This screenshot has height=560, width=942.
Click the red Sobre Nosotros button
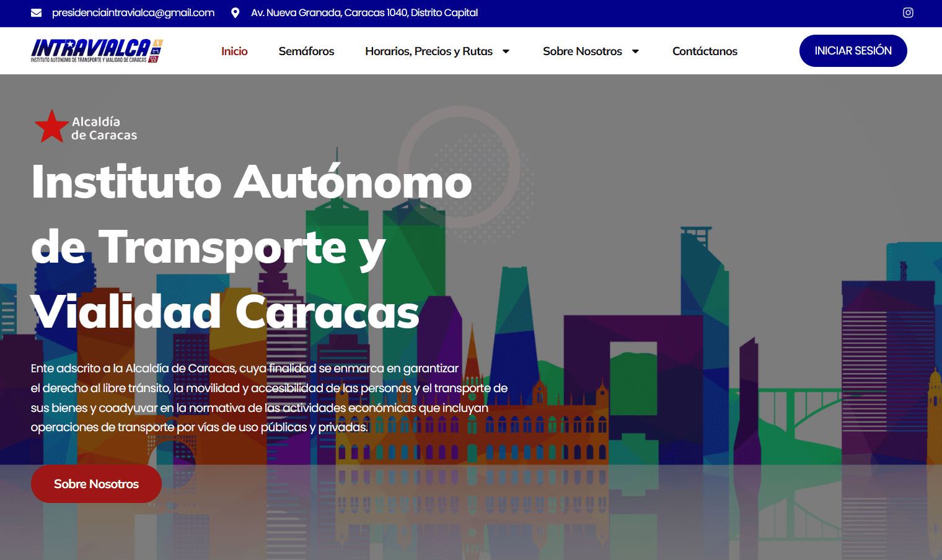click(x=96, y=484)
